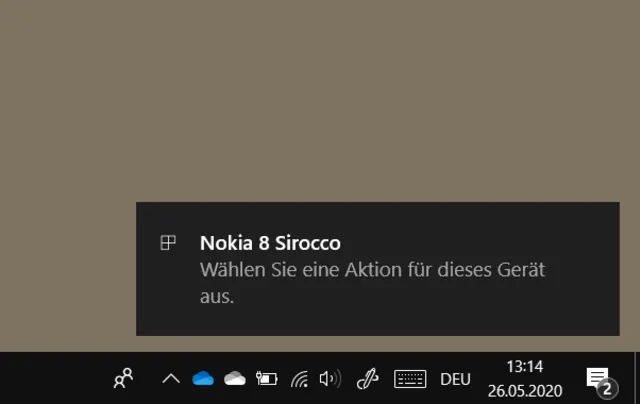
Task: Open the speaker volume icon
Action: pos(329,378)
